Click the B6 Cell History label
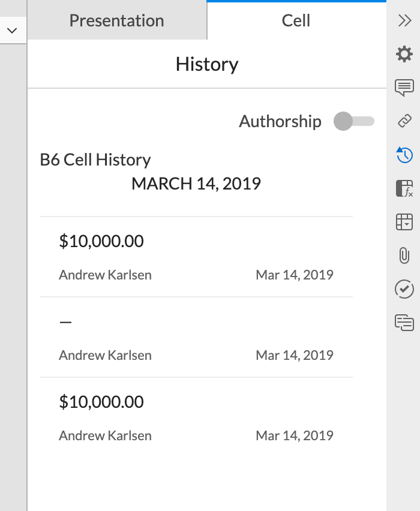This screenshot has height=511, width=420. pyautogui.click(x=95, y=160)
